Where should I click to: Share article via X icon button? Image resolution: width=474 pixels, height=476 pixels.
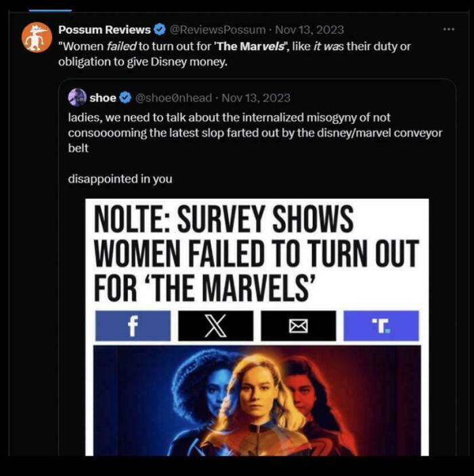click(x=215, y=326)
